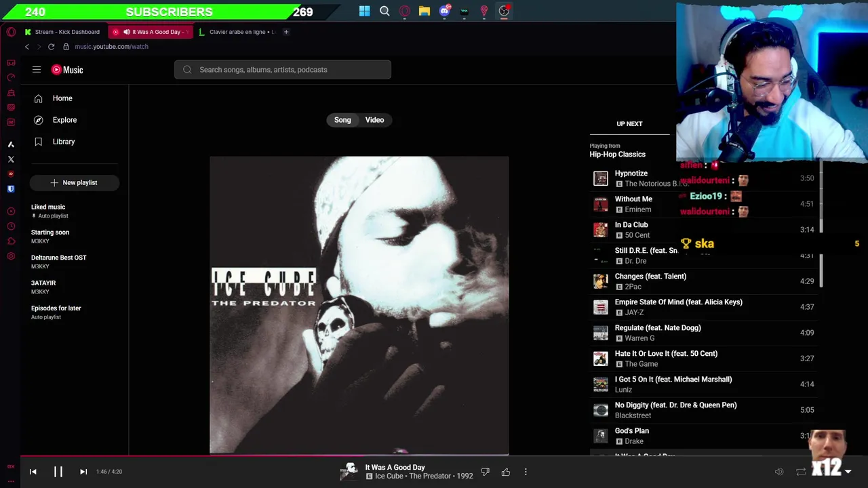Open the Hip-Hop Classics playlist link
Viewport: 868px width, 488px height.
(x=617, y=155)
